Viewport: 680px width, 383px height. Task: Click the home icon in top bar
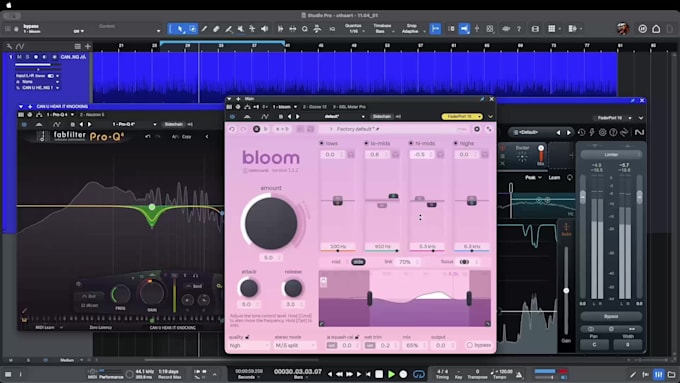click(x=656, y=29)
